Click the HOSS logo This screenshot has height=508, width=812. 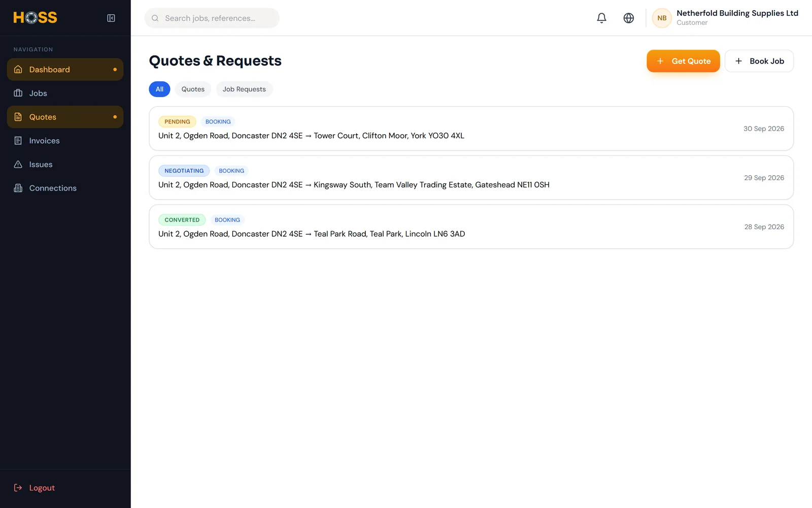coord(35,18)
